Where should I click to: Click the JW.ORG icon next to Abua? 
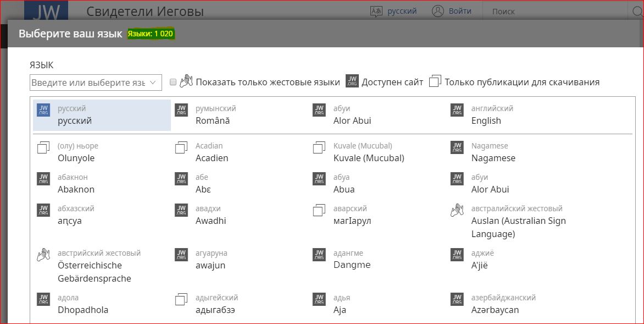[x=319, y=179]
